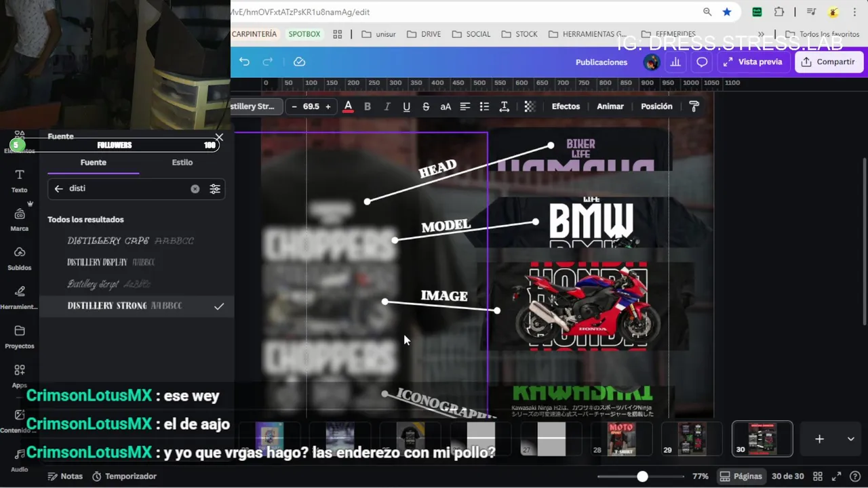Open the DRIVE bookmarks folder
868x488 pixels.
click(424, 34)
